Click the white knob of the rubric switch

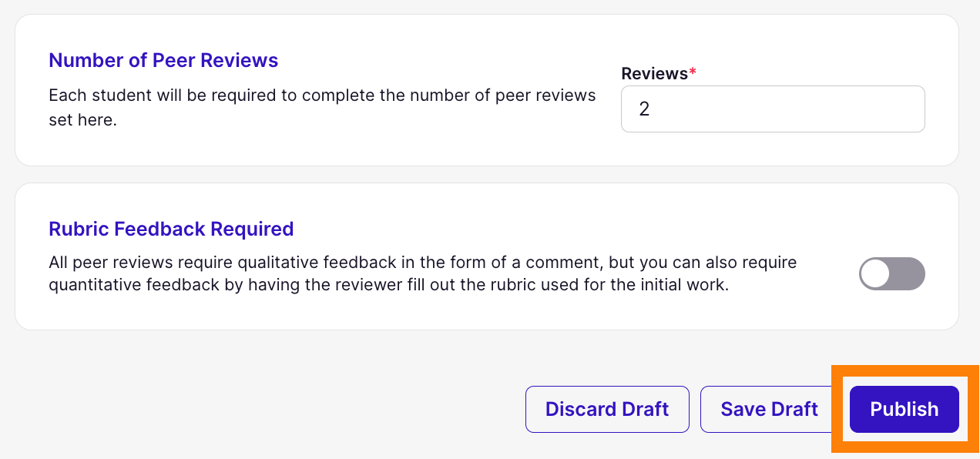pos(875,273)
